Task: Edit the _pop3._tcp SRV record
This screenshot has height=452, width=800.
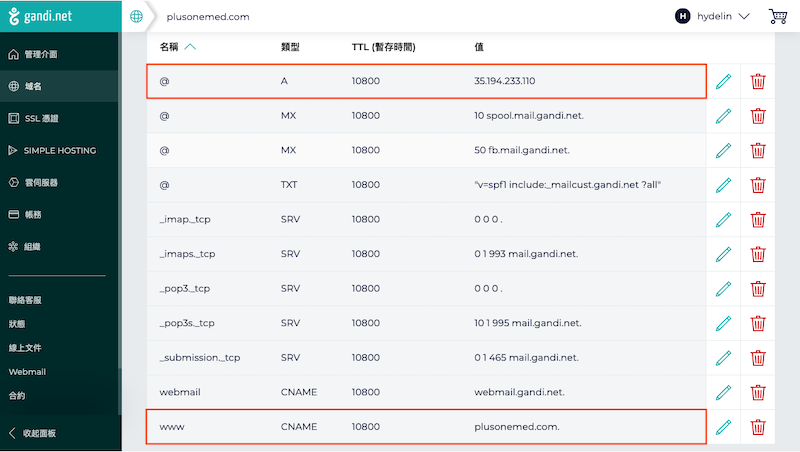Action: [723, 289]
